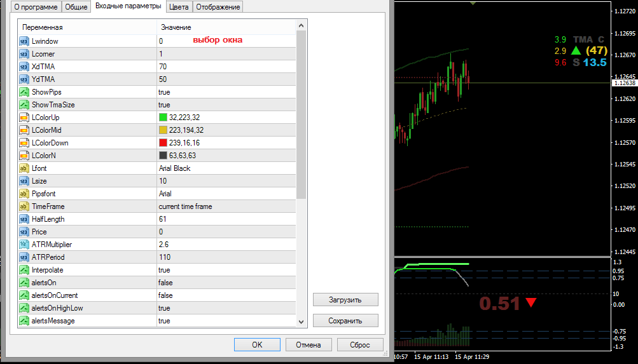This screenshot has width=638, height=364.
Task: Click the scroll-down arrow of the parameter list
Action: point(301,321)
